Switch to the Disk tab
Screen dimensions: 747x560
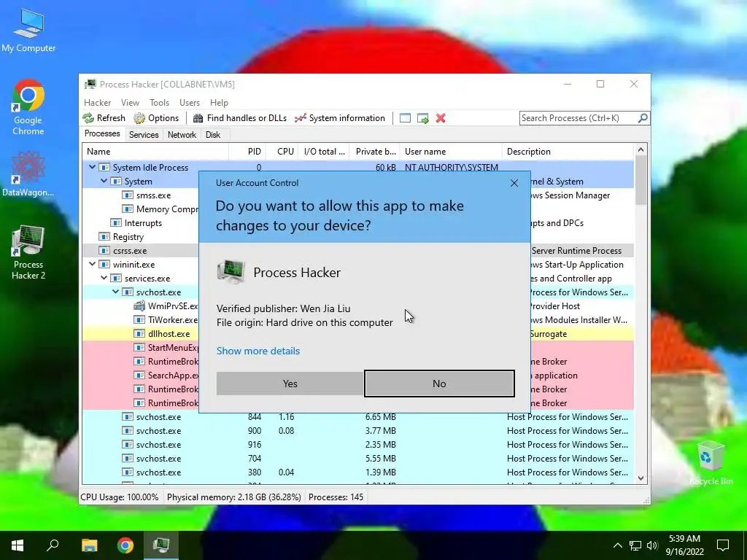point(213,135)
